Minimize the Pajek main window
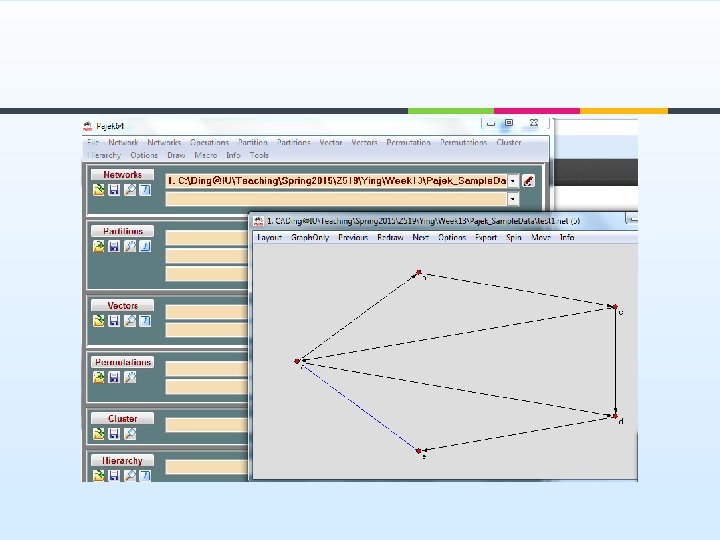 tap(490, 123)
